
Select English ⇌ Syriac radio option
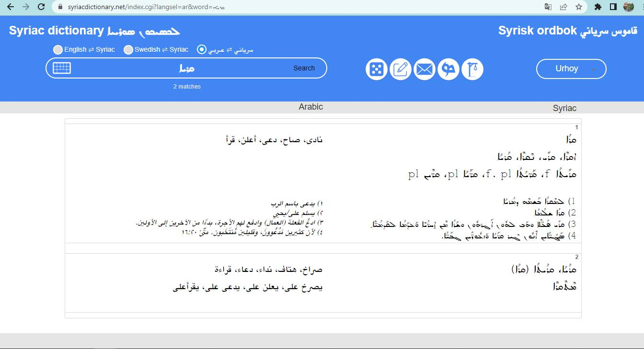click(x=58, y=49)
